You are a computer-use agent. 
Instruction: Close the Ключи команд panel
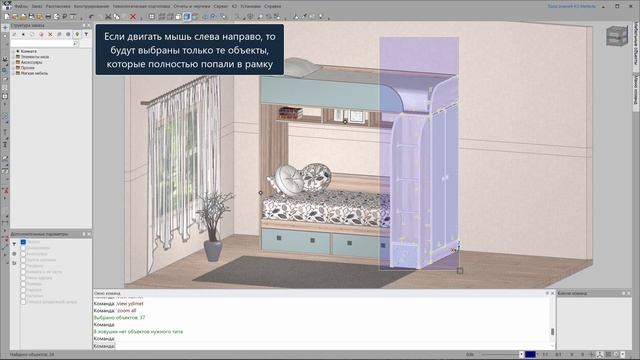[x=629, y=293]
